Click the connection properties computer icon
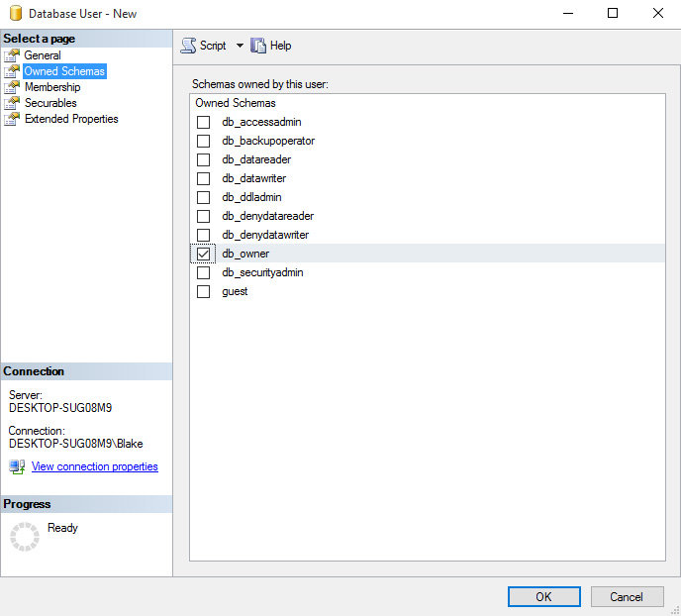The image size is (681, 616). (x=17, y=466)
